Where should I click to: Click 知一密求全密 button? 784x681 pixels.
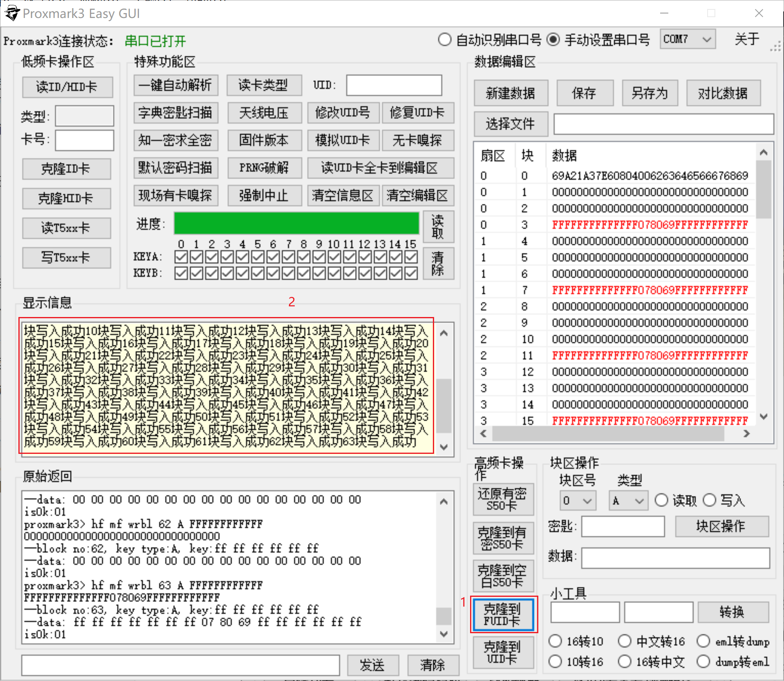[176, 141]
